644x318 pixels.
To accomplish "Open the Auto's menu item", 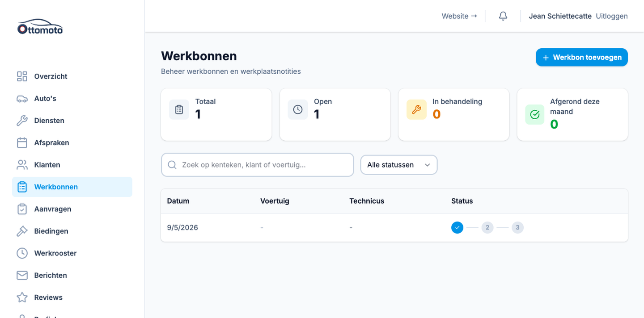I will pos(72,99).
